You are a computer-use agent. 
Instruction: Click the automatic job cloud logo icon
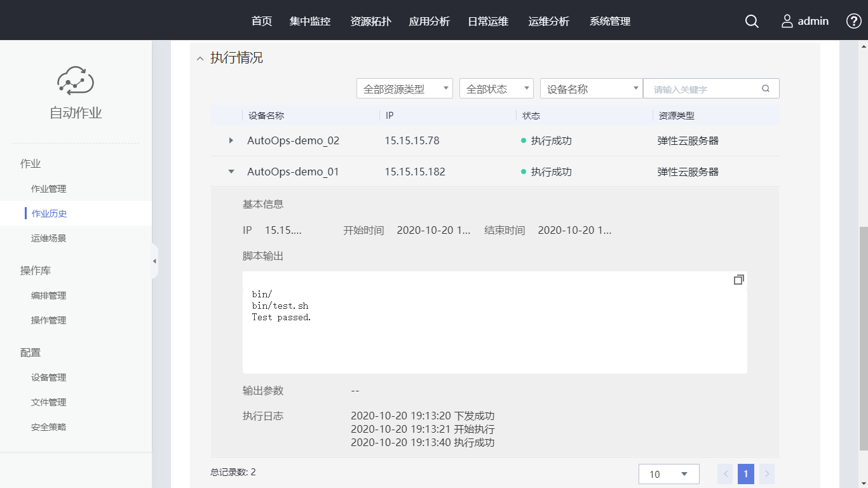pyautogui.click(x=76, y=81)
